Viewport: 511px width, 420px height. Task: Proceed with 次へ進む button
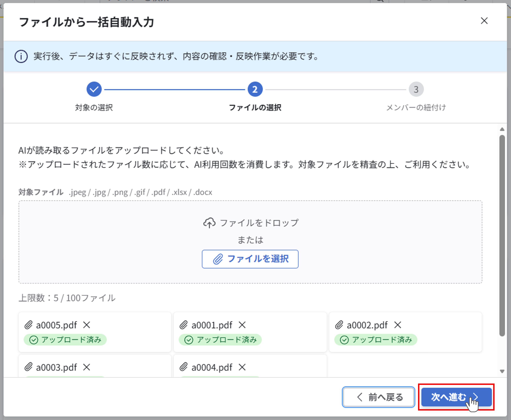point(456,397)
